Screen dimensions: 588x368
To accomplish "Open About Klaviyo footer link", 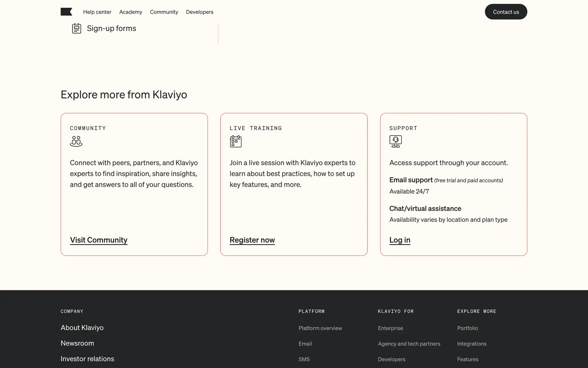I will coord(82,328).
